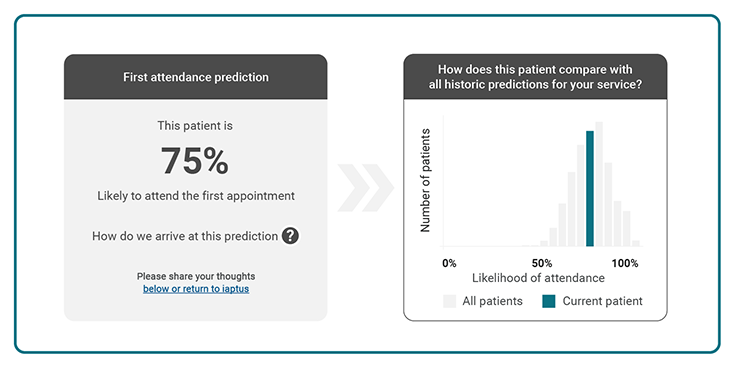This screenshot has height=368, width=735.
Task: Click the question mark help icon
Action: click(290, 236)
